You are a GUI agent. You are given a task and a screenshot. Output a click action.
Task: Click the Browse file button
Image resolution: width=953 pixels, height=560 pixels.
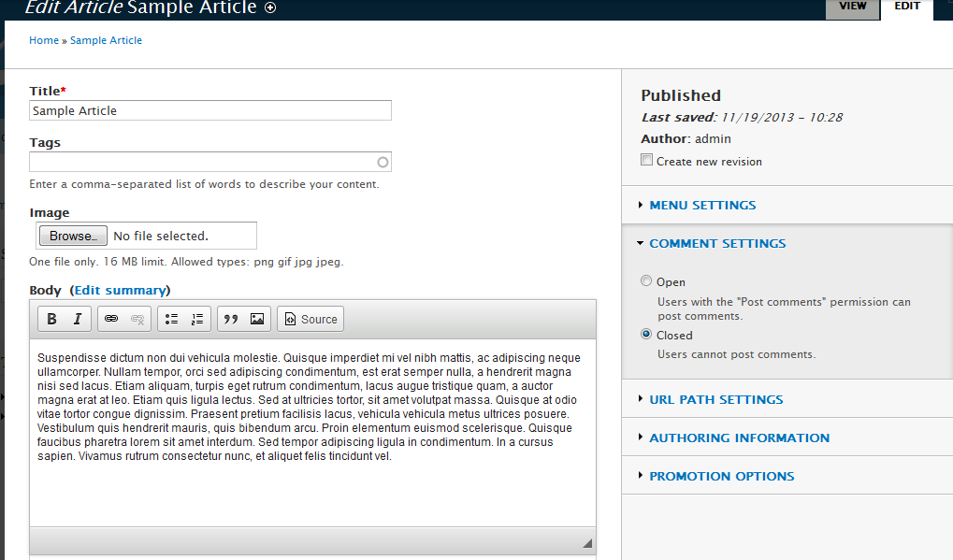pos(73,236)
